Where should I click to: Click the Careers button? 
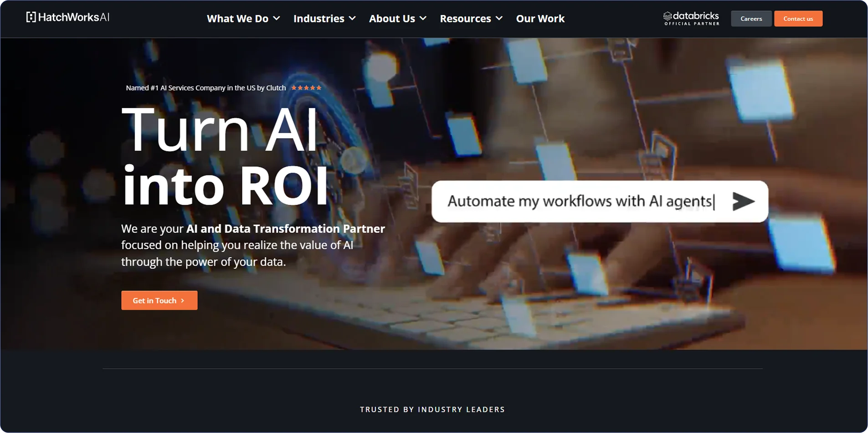point(750,18)
